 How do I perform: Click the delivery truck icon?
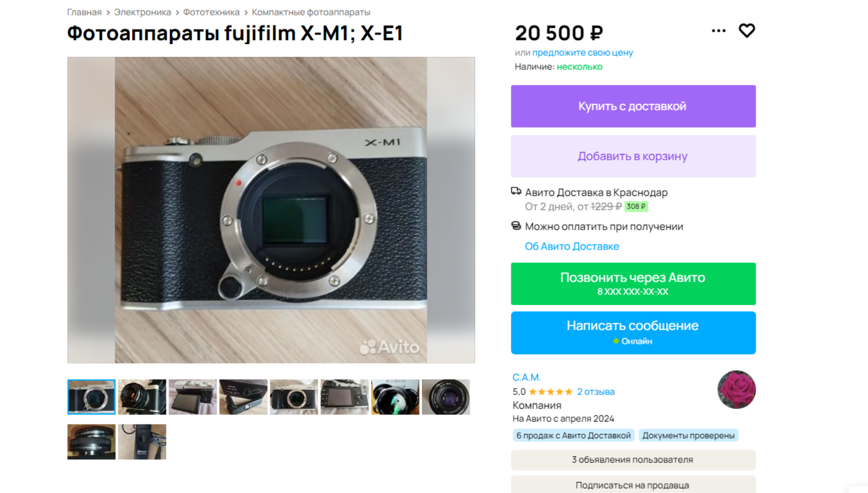click(516, 192)
